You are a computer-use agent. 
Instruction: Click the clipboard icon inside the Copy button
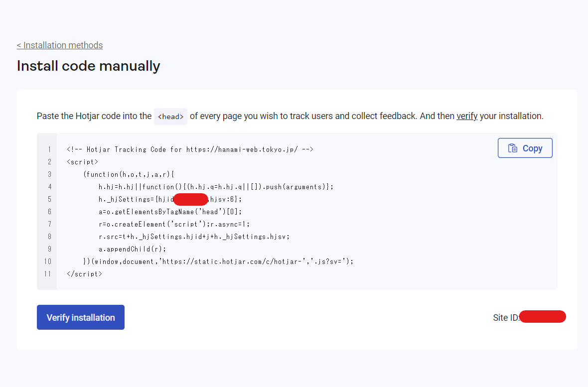(x=514, y=147)
